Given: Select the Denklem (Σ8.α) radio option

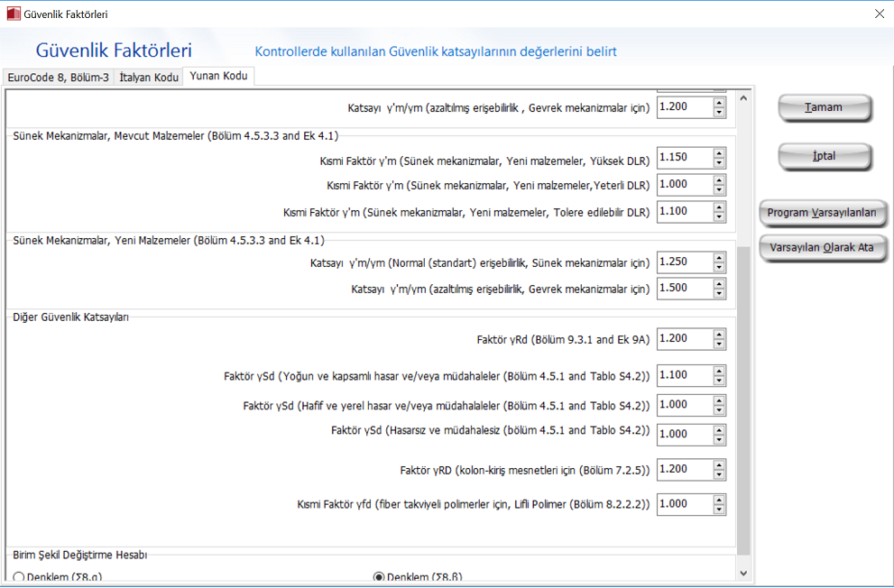Looking at the screenshot, I should [19, 577].
